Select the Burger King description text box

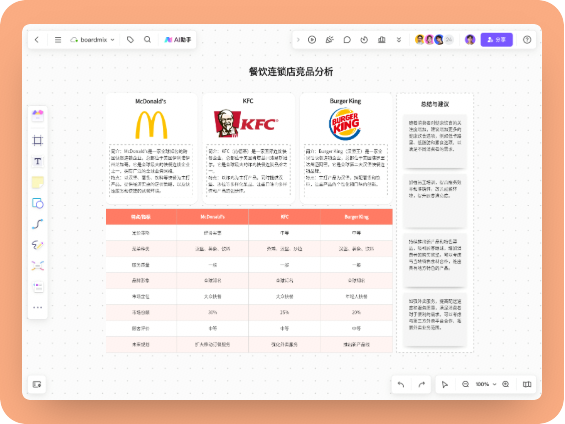tap(346, 171)
